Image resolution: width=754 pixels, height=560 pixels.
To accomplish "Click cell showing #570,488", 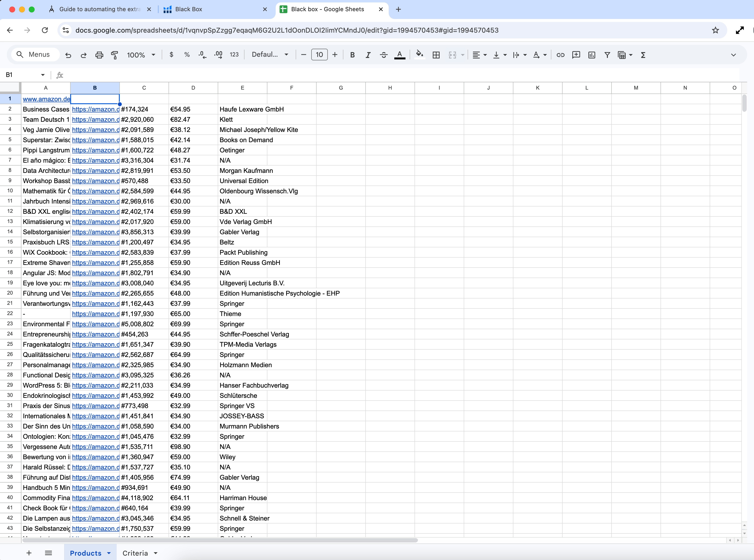I will tap(144, 181).
